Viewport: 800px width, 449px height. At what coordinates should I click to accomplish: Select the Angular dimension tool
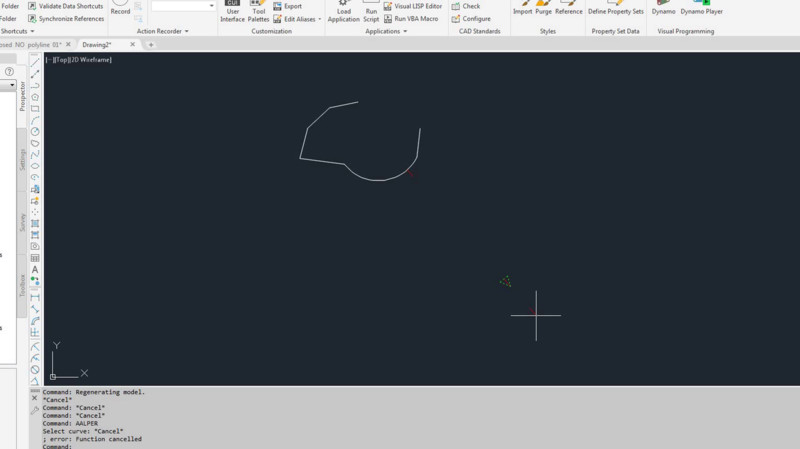tap(35, 381)
